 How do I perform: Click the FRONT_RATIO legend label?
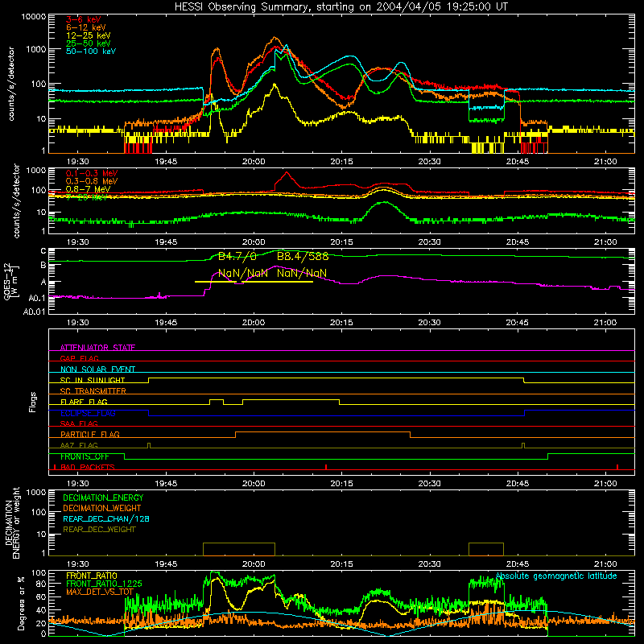[x=92, y=576]
